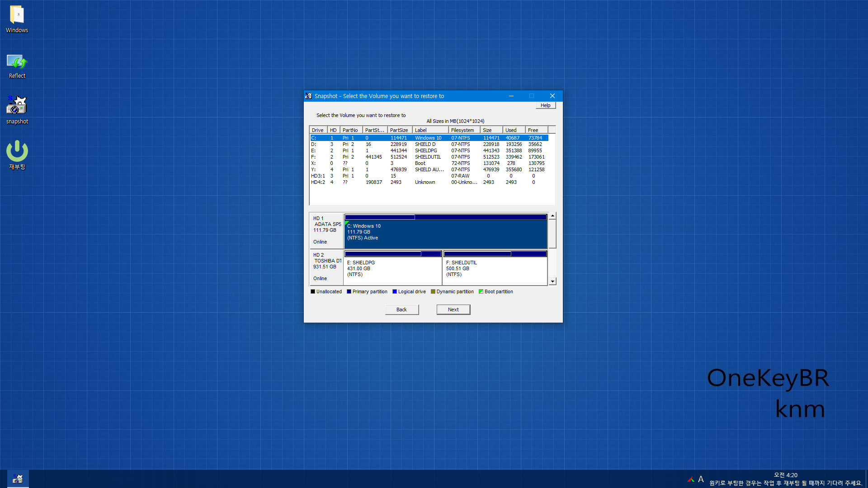This screenshot has height=488, width=868.
Task: Select the E: SHIELDPG volume row
Action: tap(429, 150)
